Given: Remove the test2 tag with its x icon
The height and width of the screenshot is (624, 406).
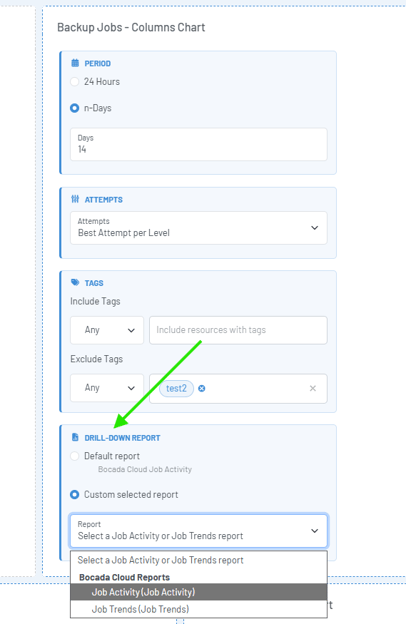Looking at the screenshot, I should [x=202, y=388].
